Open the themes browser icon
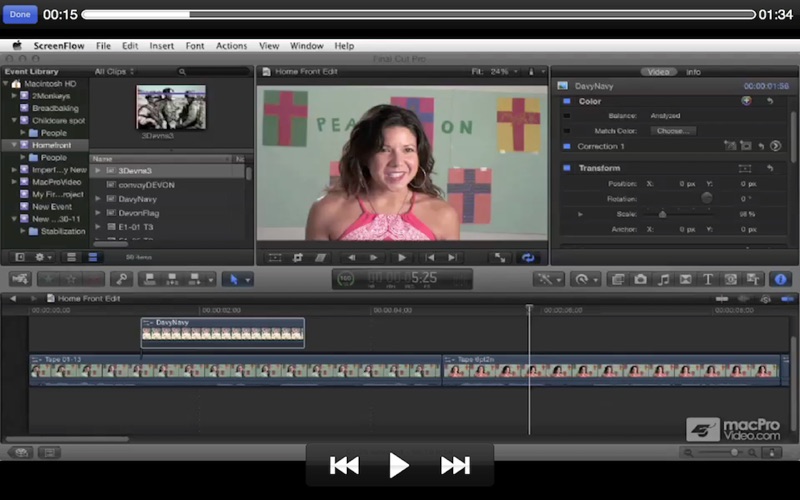The width and height of the screenshot is (800, 500). click(753, 279)
